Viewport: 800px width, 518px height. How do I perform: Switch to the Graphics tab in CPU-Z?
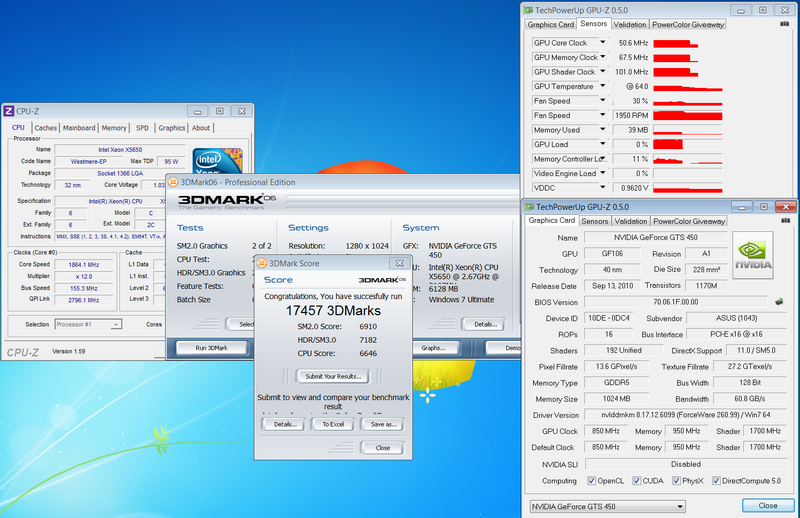click(171, 128)
